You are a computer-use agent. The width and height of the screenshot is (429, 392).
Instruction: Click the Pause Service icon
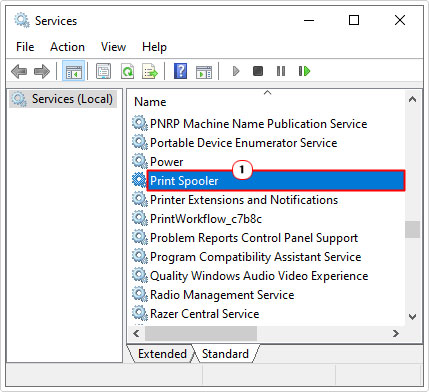[x=281, y=71]
